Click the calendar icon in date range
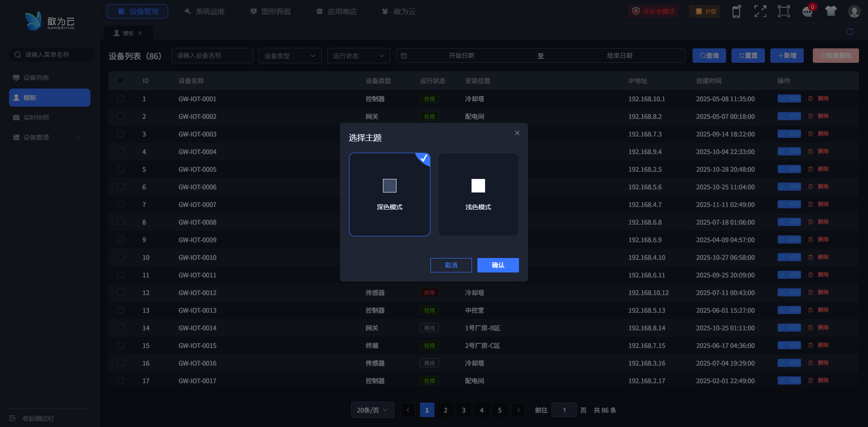Viewport: 868px width, 427px height. [x=404, y=56]
